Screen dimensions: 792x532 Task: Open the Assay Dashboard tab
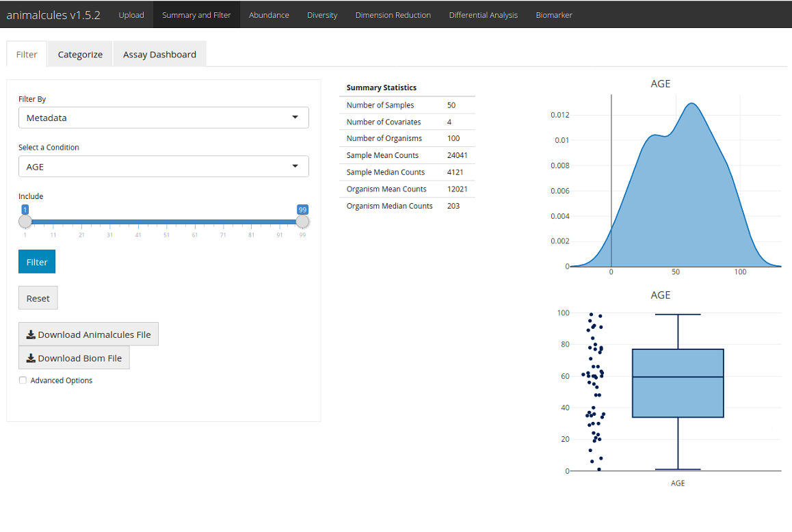(x=159, y=54)
